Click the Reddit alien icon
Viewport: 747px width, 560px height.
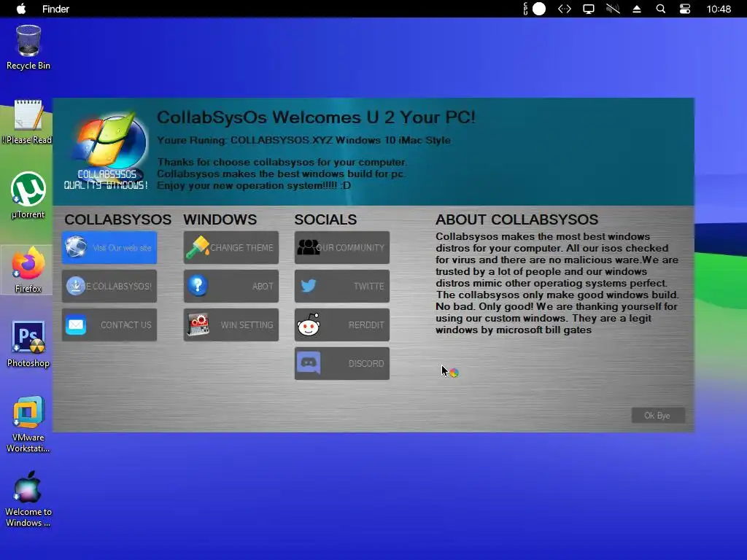pyautogui.click(x=309, y=324)
